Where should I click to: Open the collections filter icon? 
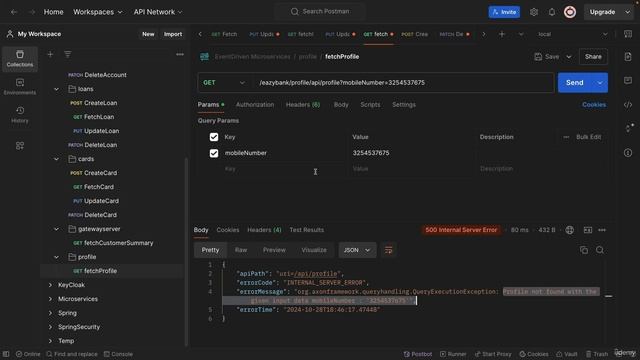click(x=68, y=54)
